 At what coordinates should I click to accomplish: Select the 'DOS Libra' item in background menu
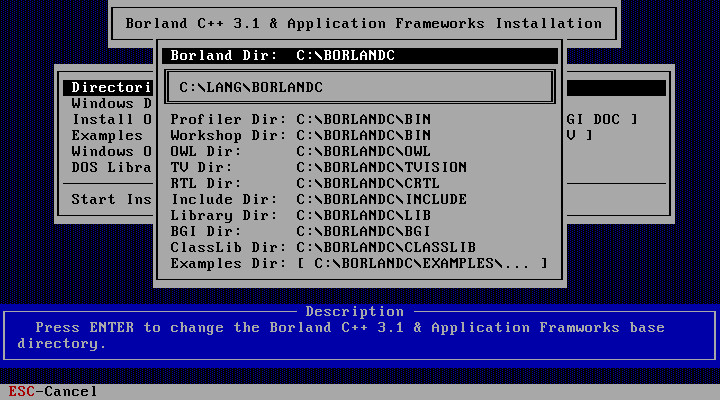pos(111,167)
